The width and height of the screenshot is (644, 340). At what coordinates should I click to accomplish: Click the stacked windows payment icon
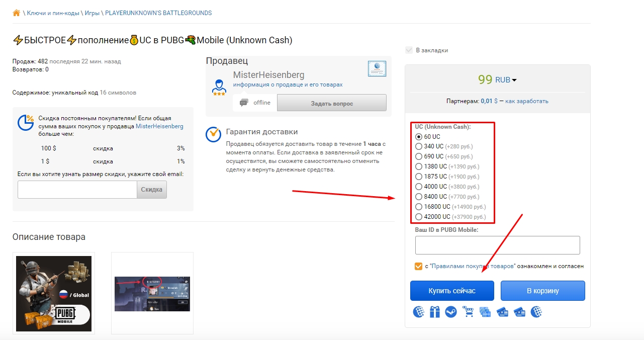click(x=485, y=312)
